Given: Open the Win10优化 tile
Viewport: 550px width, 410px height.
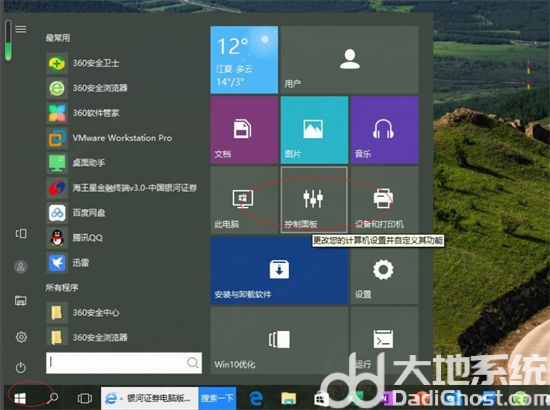Looking at the screenshot, I should [x=279, y=340].
